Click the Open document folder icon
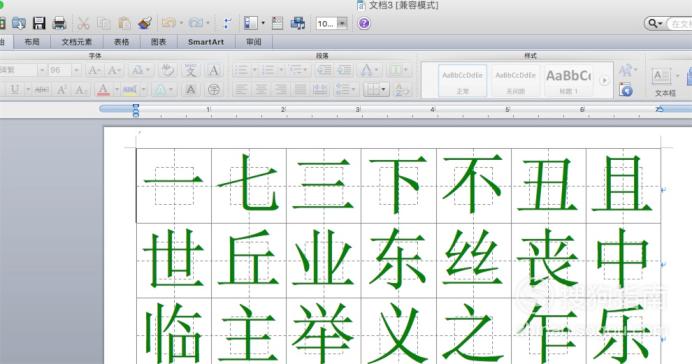Image resolution: width=692 pixels, height=364 pixels. coord(19,23)
